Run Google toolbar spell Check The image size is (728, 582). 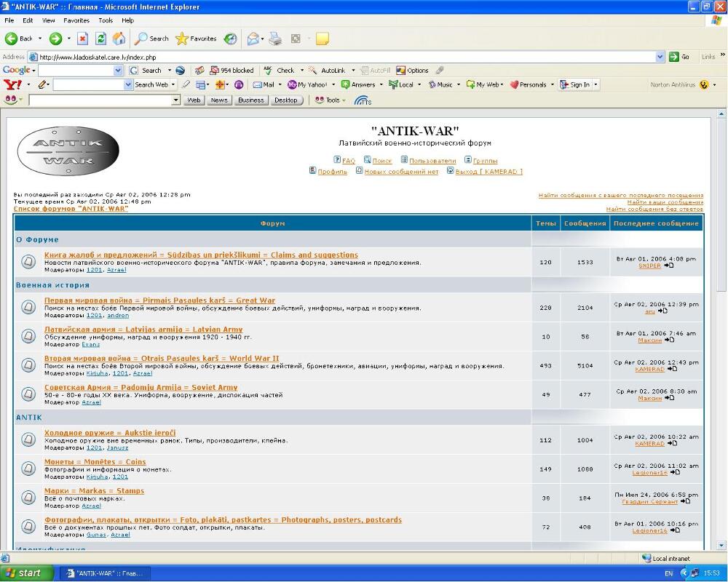click(x=280, y=70)
